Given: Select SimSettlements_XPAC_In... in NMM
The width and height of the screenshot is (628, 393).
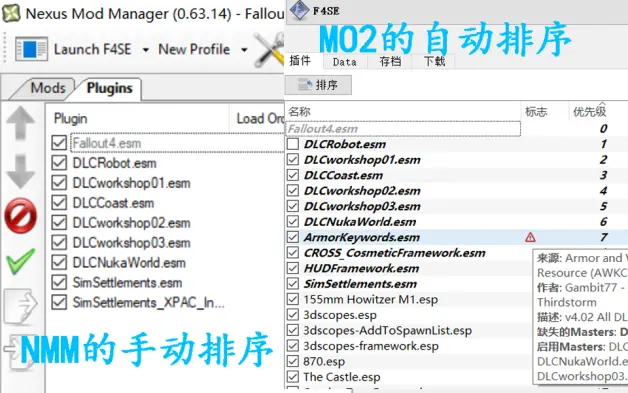Looking at the screenshot, I should tap(149, 302).
